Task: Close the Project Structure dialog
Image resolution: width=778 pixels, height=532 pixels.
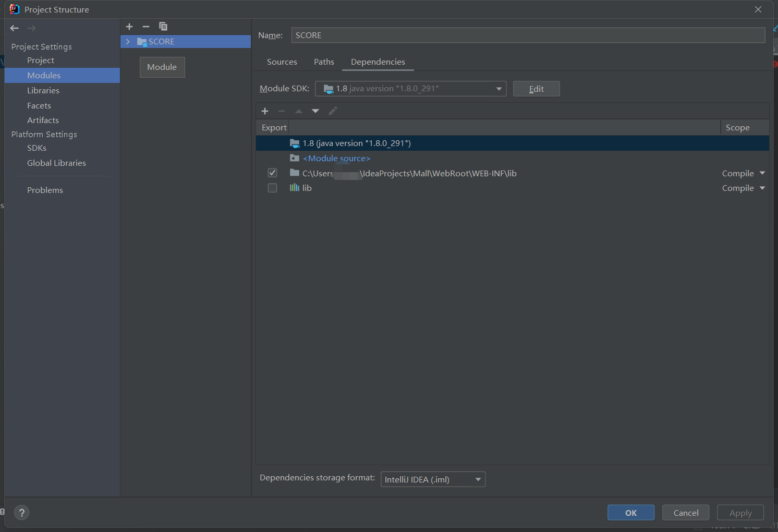Action: pyautogui.click(x=758, y=9)
